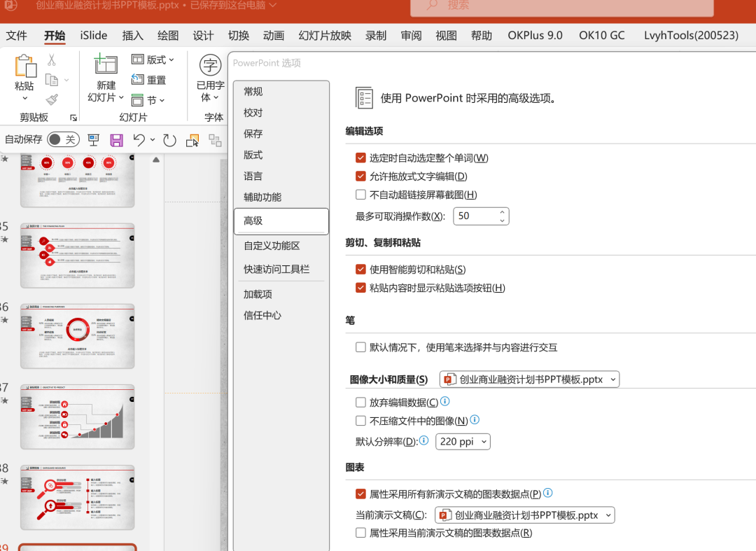Uncheck 允许拖放式文字编辑 checkbox
This screenshot has height=551, width=756.
[360, 176]
